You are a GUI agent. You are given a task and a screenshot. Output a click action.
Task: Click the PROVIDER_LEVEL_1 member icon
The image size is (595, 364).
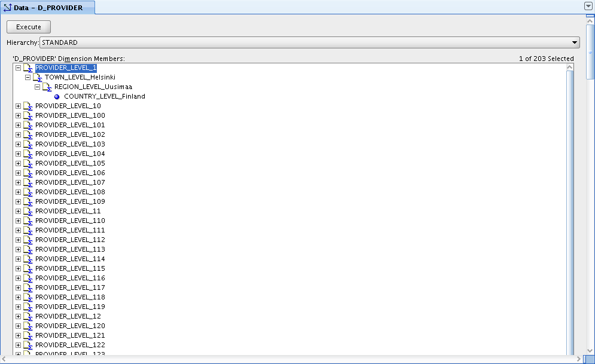click(x=28, y=68)
